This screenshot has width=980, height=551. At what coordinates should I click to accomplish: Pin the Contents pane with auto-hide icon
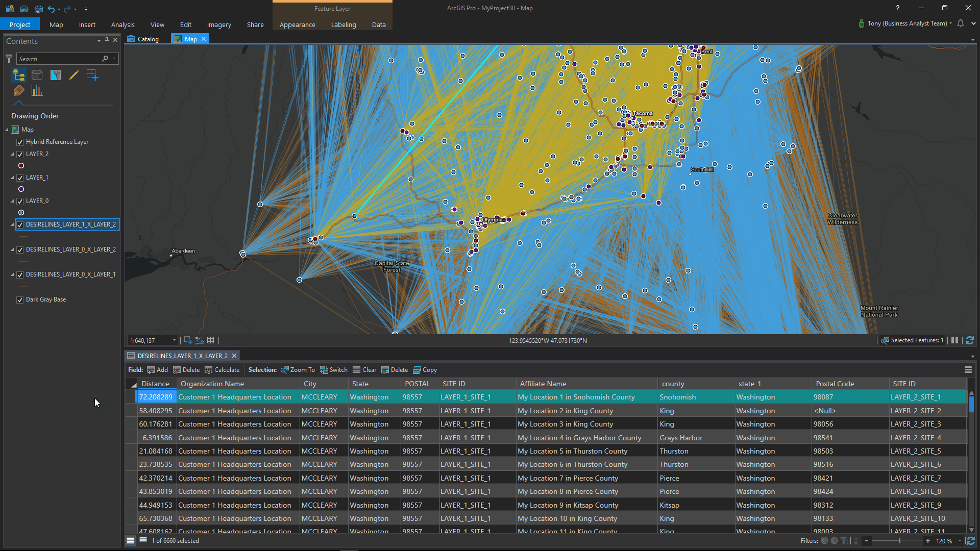(107, 40)
